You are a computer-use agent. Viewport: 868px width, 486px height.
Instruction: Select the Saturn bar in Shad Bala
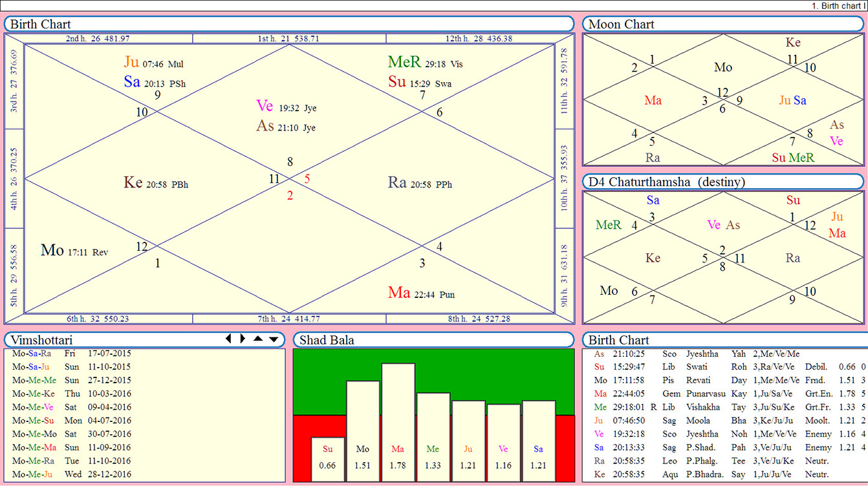(x=538, y=439)
